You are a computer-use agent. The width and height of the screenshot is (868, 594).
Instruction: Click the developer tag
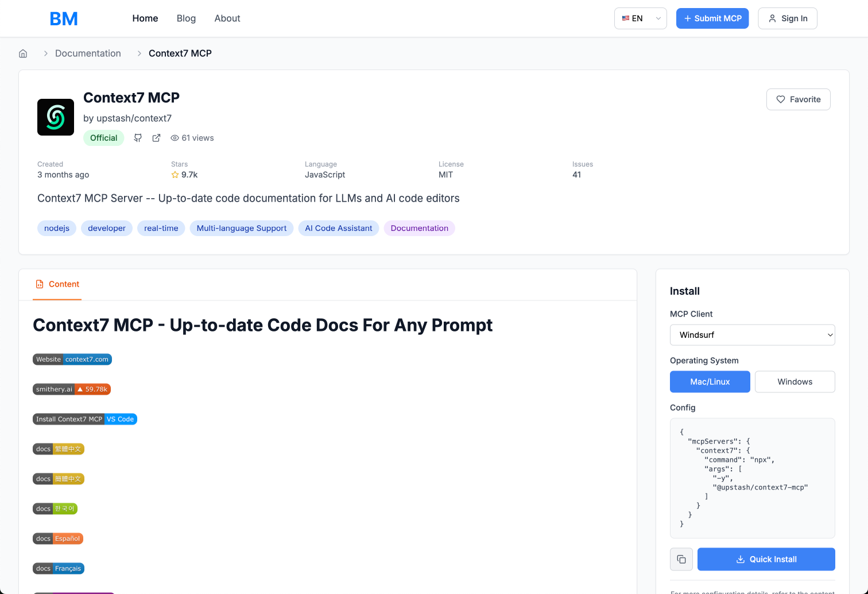107,228
